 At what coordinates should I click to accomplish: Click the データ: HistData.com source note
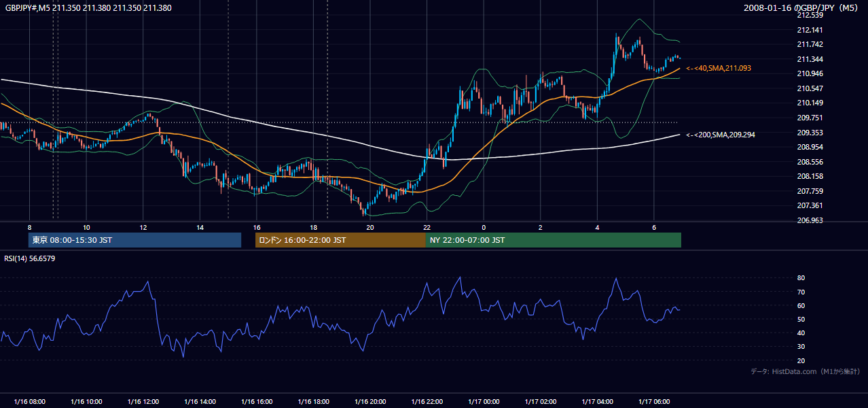click(806, 372)
